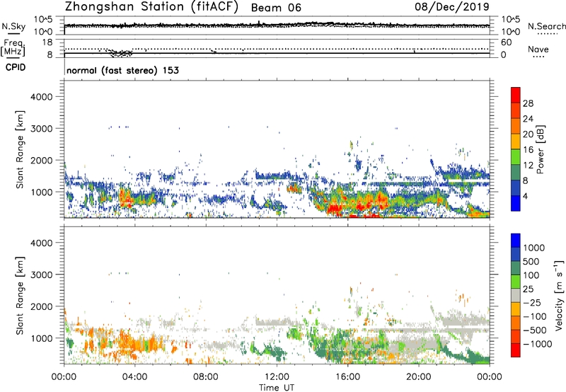566x392 pixels.
Task: Click the Slant Range [km] label of the power panel
Action: click(x=20, y=149)
